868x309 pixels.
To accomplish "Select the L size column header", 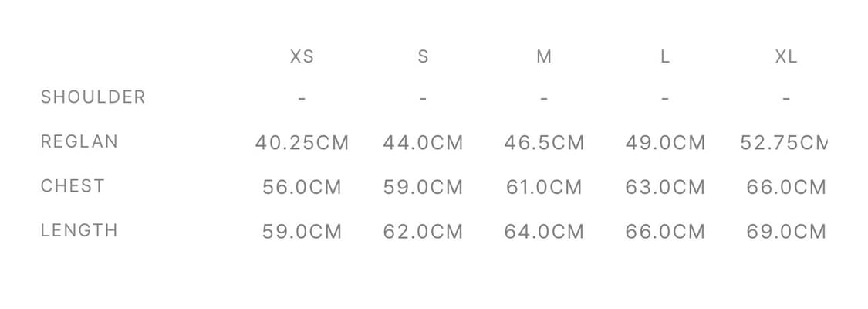I will pos(665,56).
